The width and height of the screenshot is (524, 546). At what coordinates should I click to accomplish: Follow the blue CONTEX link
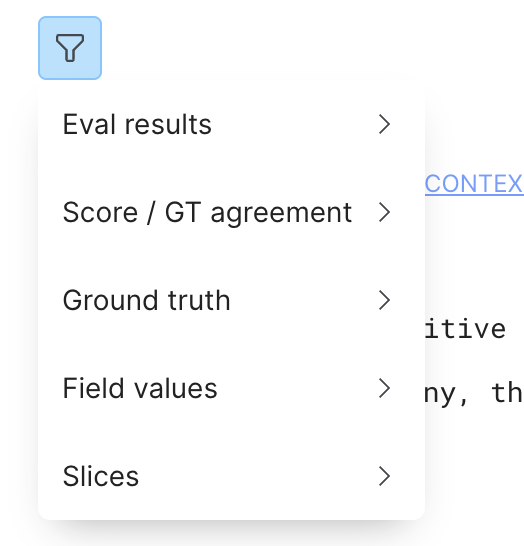point(474,184)
